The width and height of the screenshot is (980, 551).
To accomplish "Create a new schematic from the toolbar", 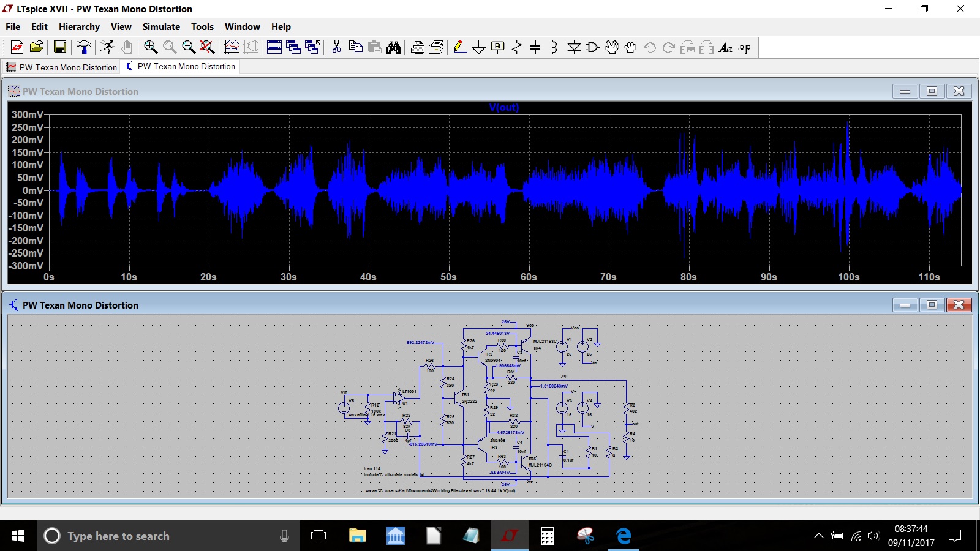I will coord(17,47).
